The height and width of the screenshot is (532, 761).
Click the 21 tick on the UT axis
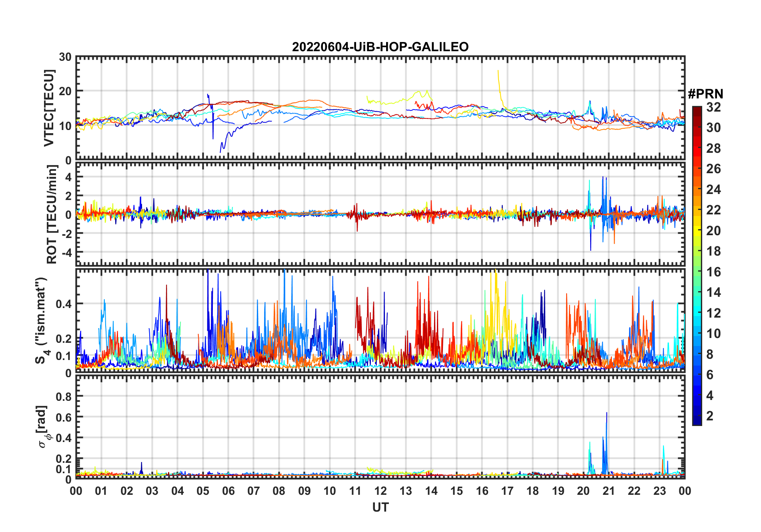pyautogui.click(x=609, y=491)
